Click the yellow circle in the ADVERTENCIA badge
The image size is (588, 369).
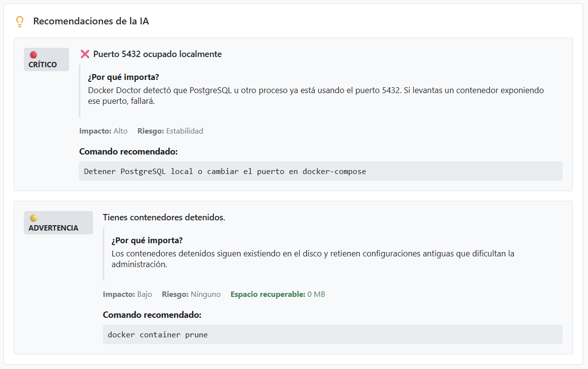pos(34,218)
